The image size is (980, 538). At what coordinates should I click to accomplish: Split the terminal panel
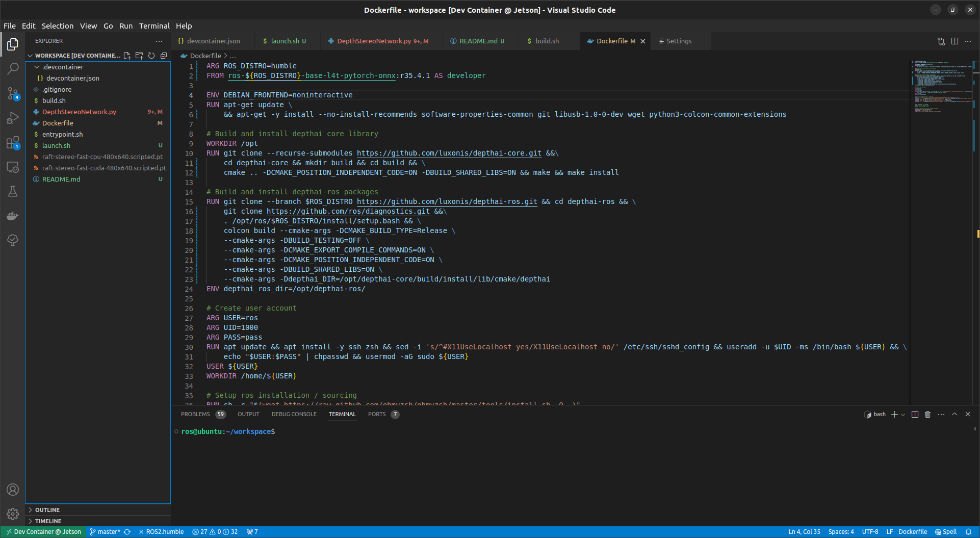tap(915, 415)
